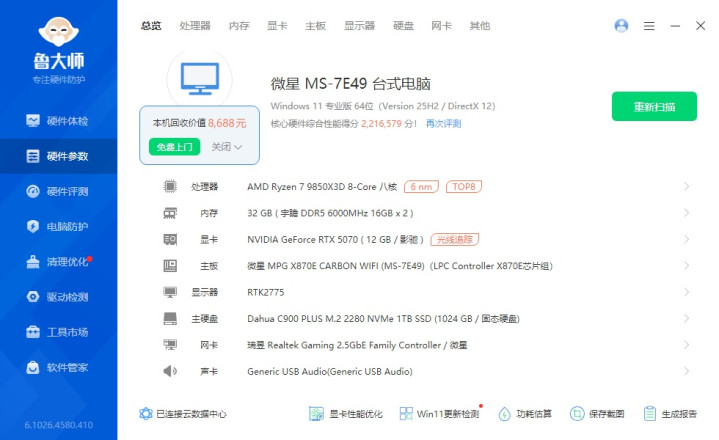
Task: Click the 再次评测 link
Action: pyautogui.click(x=443, y=124)
